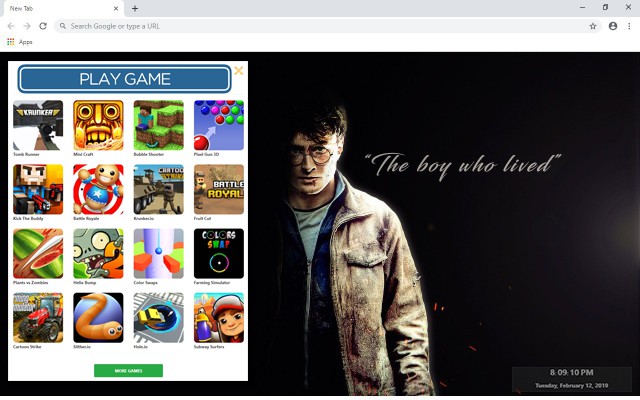Image resolution: width=640 pixels, height=400 pixels.
Task: Click the 'Bubble Shooter' game label
Action: [x=149, y=154]
